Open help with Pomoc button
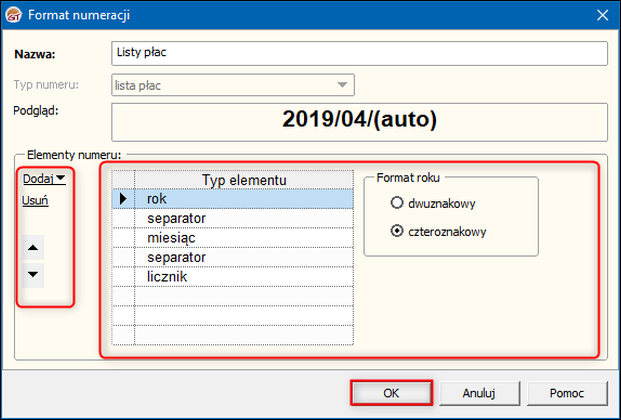 [565, 392]
